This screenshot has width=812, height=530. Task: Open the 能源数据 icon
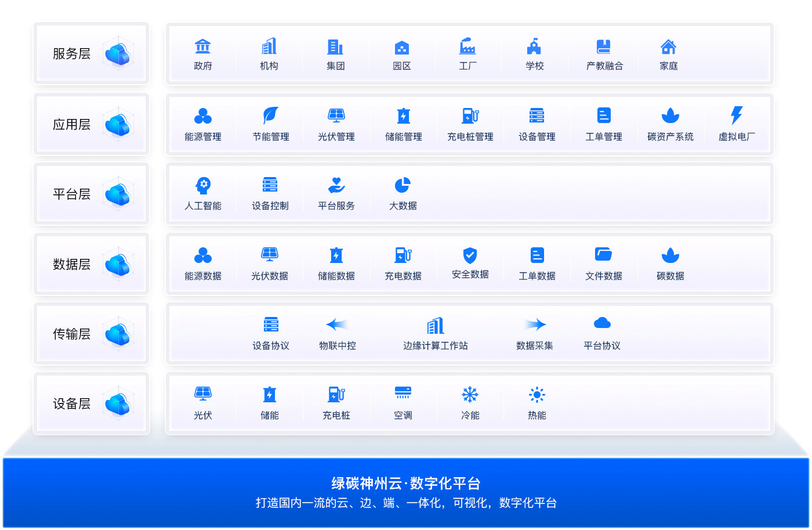[203, 255]
